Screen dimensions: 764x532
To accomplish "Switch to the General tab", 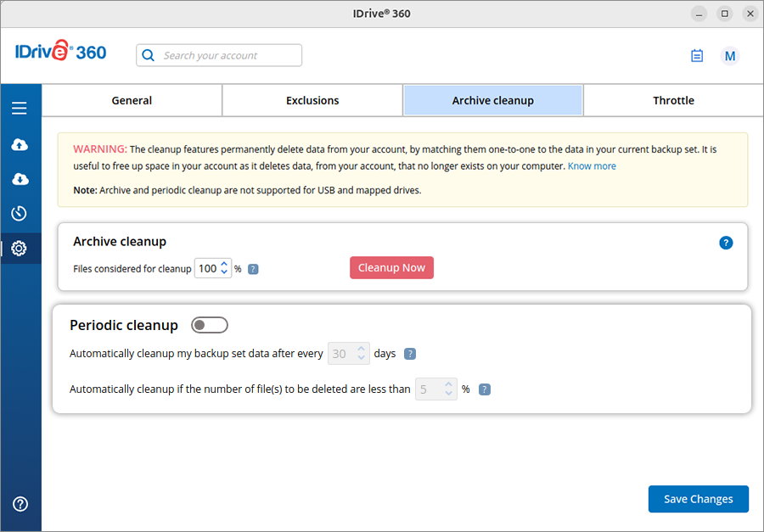I will (132, 100).
